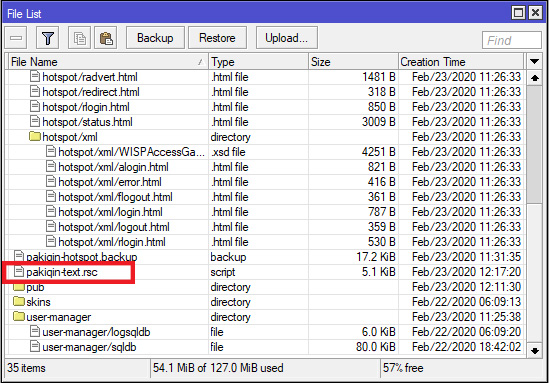This screenshot has width=549, height=383.
Task: Click the Restore button
Action: point(217,38)
